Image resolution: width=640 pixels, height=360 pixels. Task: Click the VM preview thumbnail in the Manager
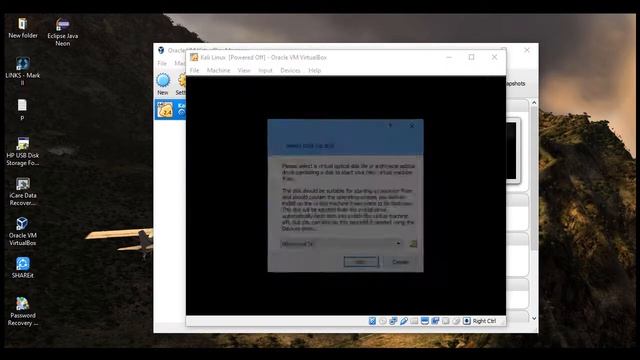(x=513, y=151)
